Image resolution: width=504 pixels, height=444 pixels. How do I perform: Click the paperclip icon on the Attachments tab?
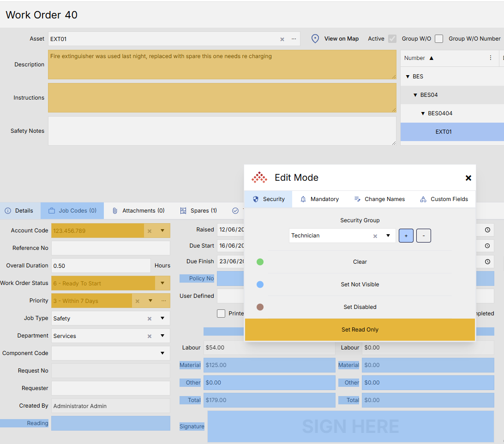[115, 211]
